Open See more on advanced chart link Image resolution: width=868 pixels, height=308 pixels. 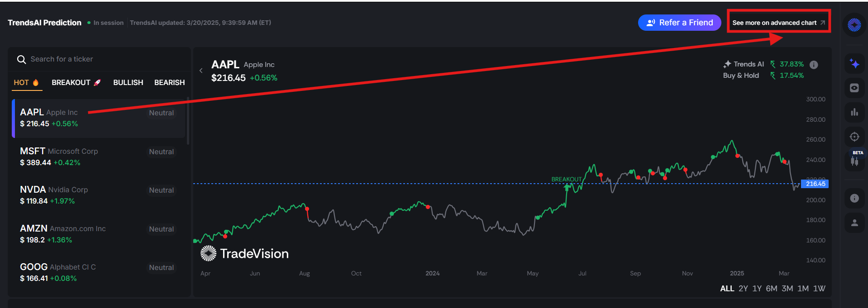click(x=778, y=23)
